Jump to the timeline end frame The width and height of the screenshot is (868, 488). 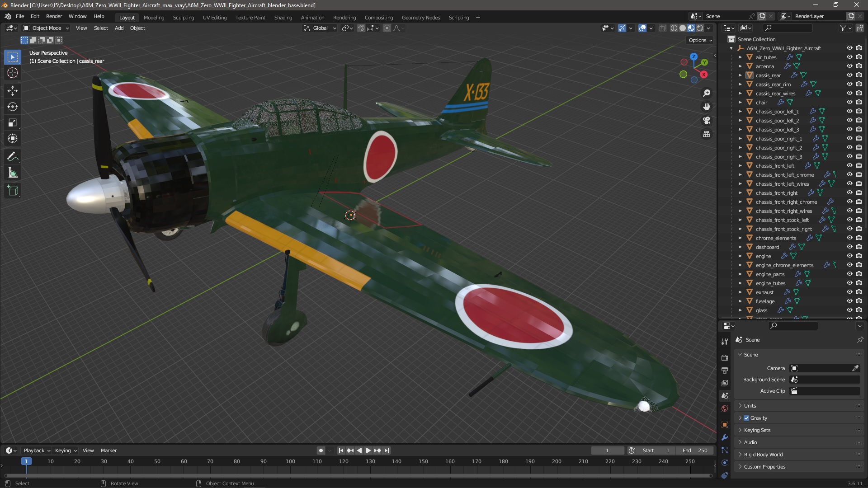coord(387,450)
